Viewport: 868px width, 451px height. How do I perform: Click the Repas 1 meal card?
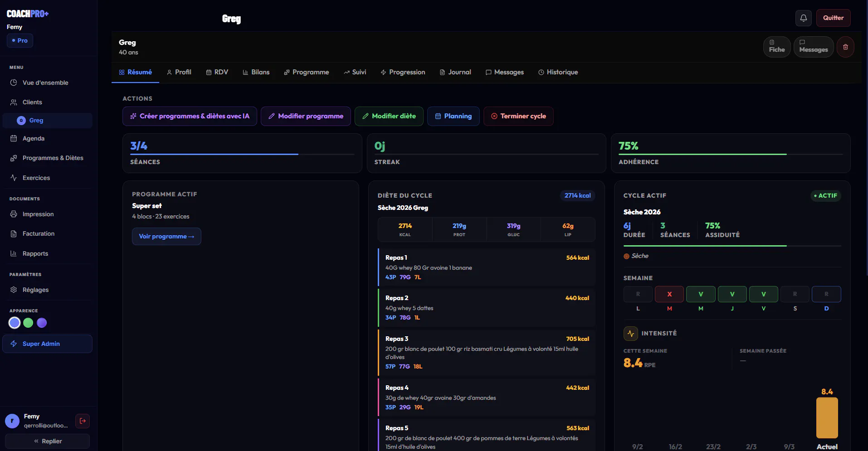pos(487,267)
